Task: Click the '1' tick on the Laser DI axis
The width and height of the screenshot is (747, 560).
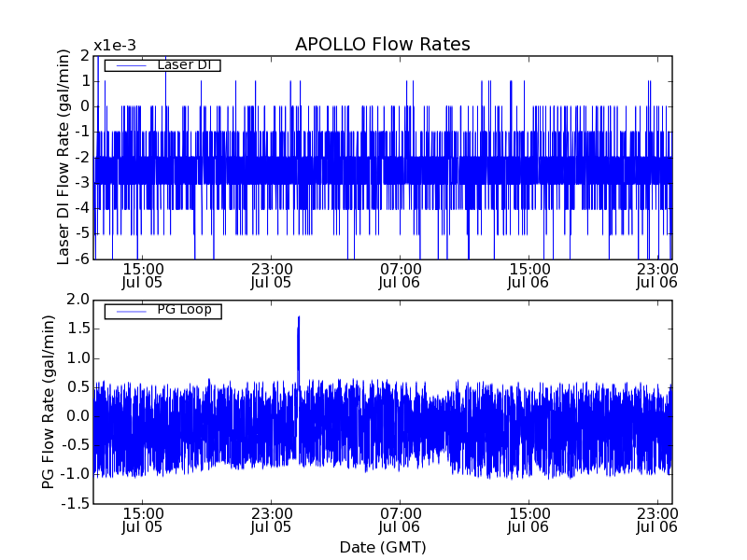Action: coord(86,81)
